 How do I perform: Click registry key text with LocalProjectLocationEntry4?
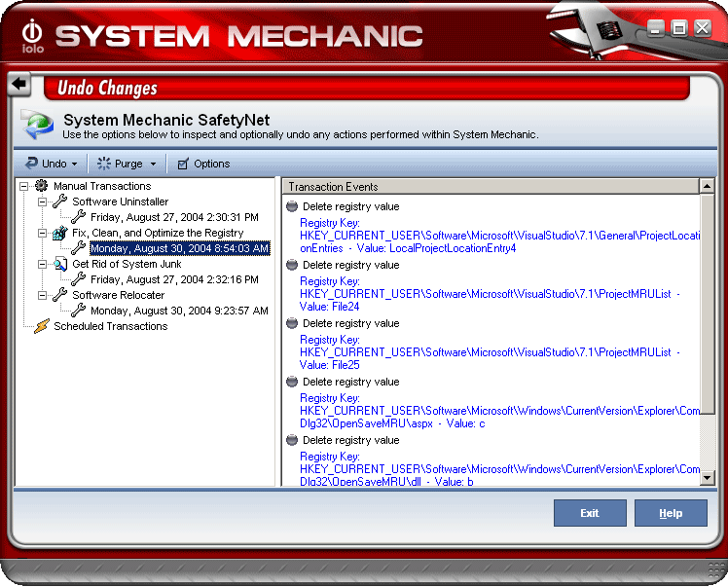pos(499,236)
